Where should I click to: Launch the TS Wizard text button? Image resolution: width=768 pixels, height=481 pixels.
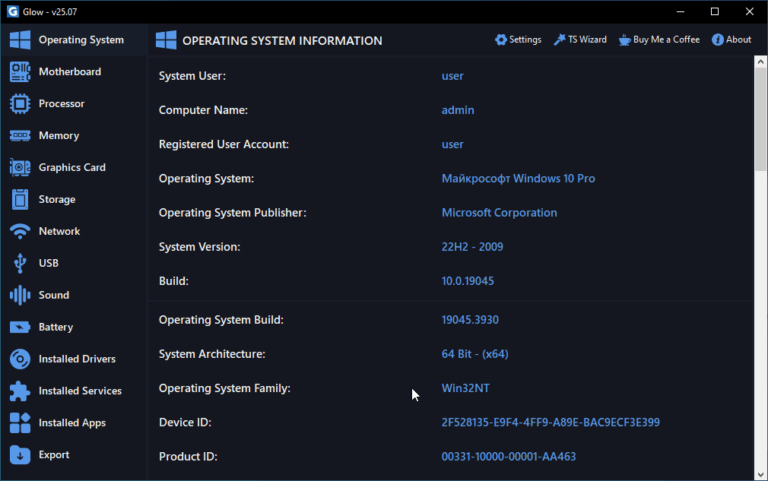587,40
